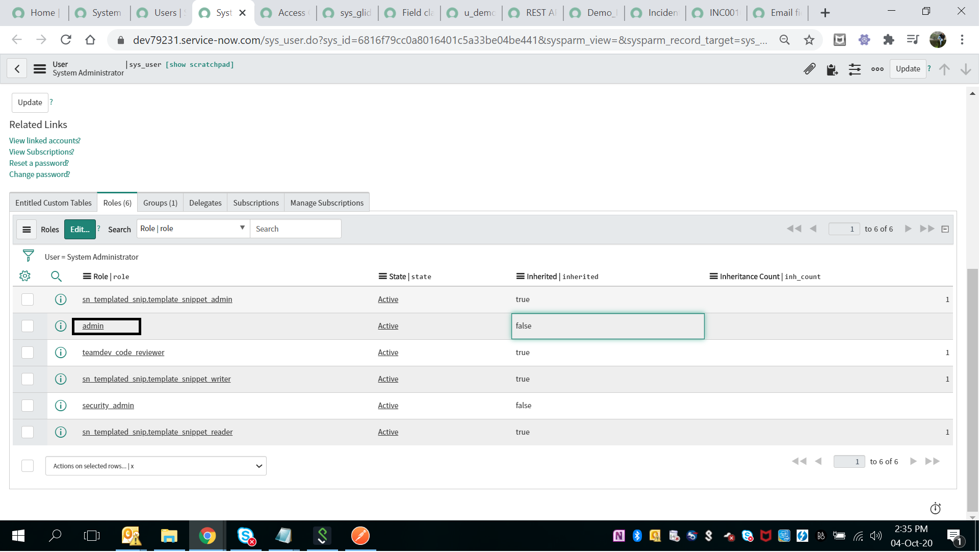Select the snippet_reader role row checkbox

pos(28,433)
